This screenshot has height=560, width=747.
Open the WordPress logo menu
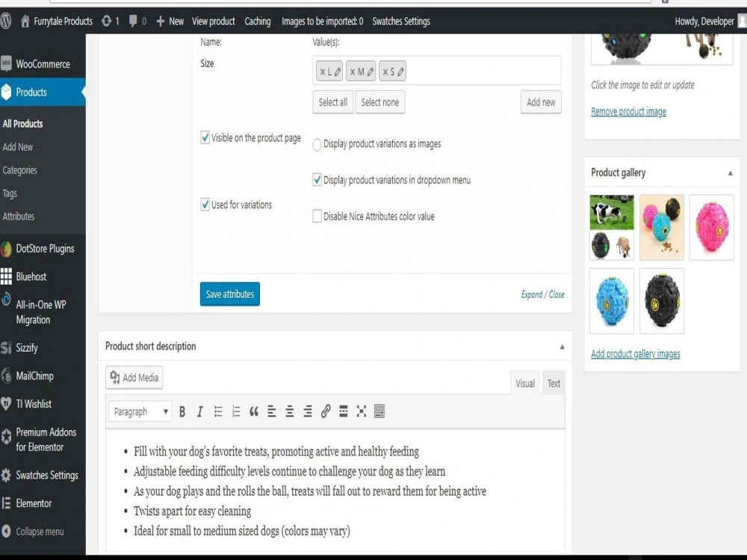pyautogui.click(x=6, y=21)
